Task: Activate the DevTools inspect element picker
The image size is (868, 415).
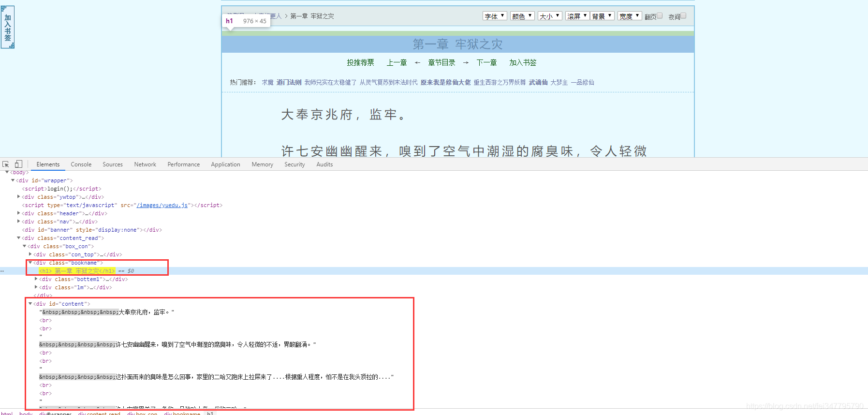Action: click(x=6, y=164)
